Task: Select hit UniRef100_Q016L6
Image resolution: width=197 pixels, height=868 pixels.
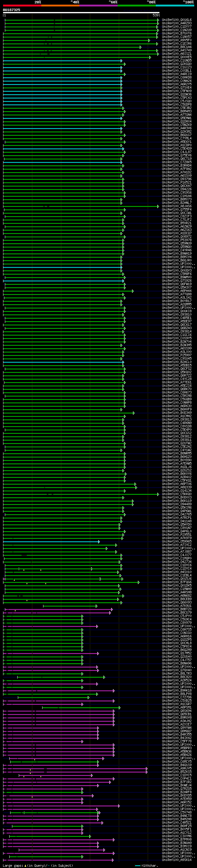Action: coord(177,20)
